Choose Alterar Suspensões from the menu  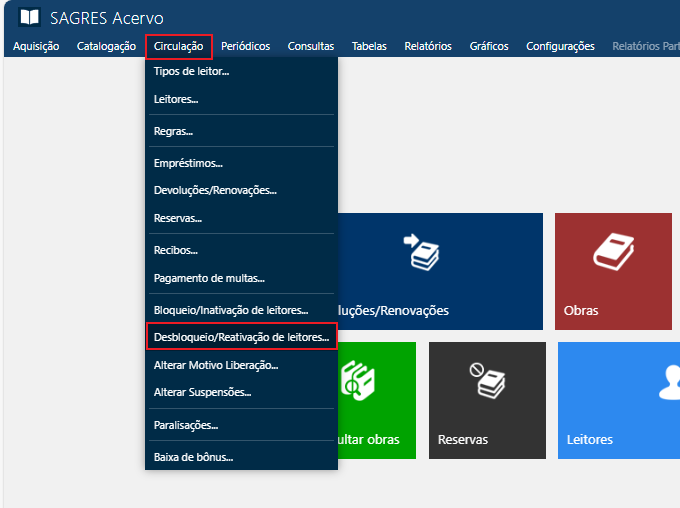tap(202, 392)
